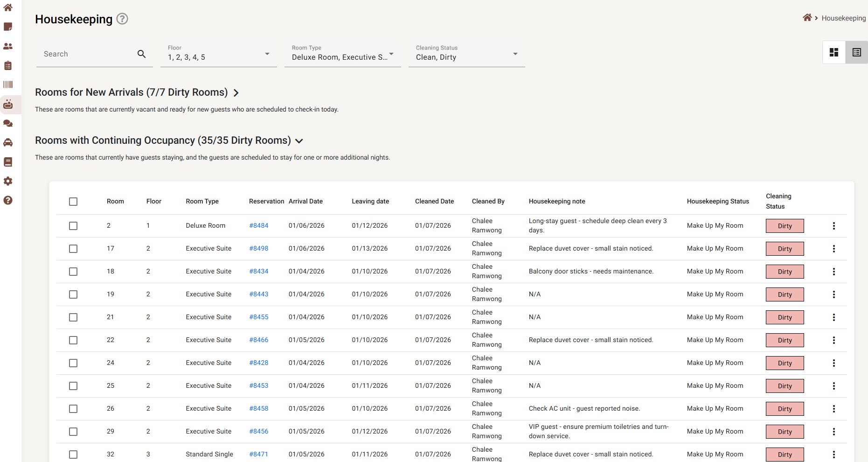Collapse the Rooms with Continuing Occupancy section
Screen dimensions: 868x462
pos(299,141)
